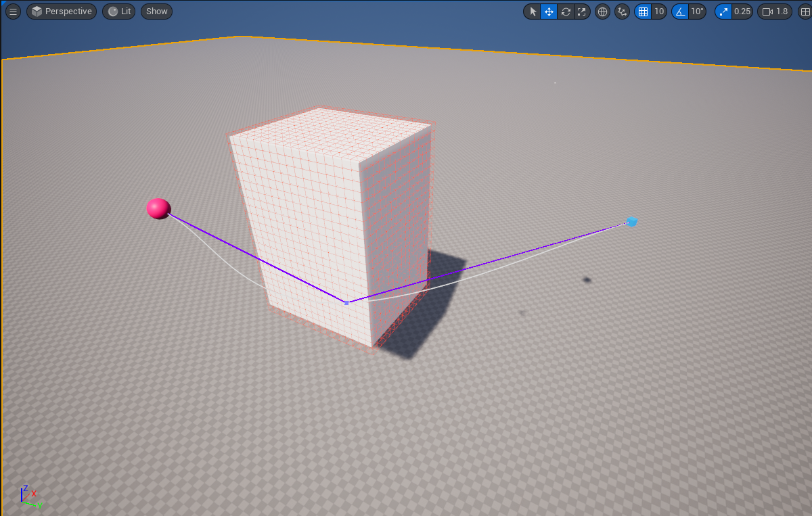Open the camera speed 1.8 setting
Viewport: 812px width, 516px height.
click(x=775, y=11)
